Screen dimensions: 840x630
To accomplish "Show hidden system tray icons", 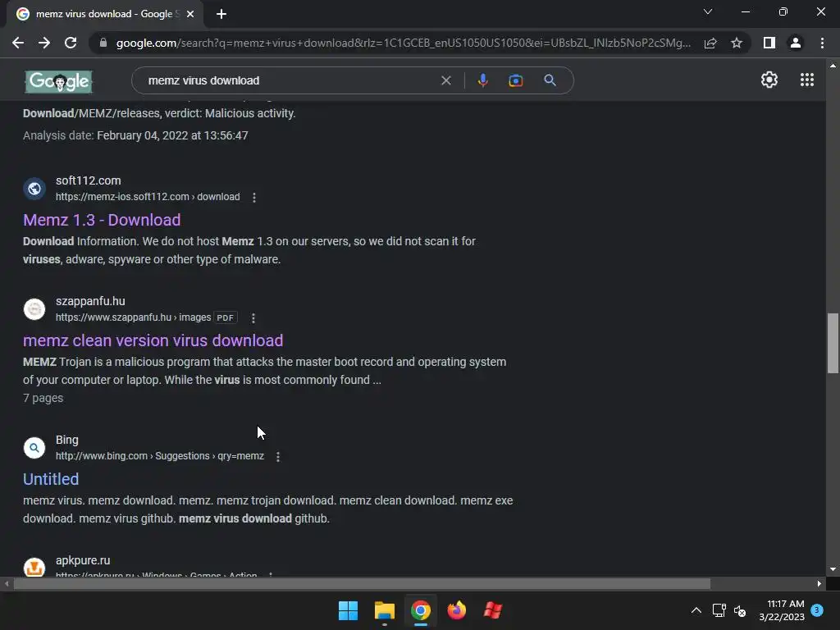I will pos(696,610).
